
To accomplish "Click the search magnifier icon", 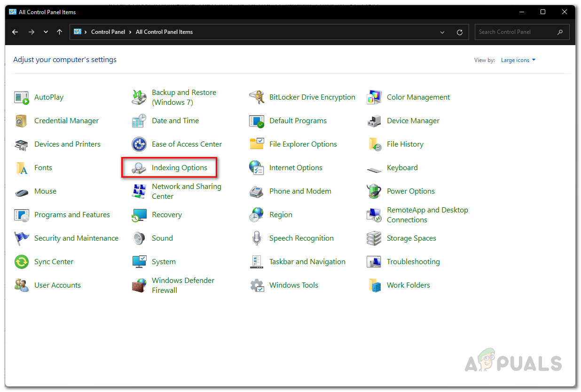I will point(560,32).
